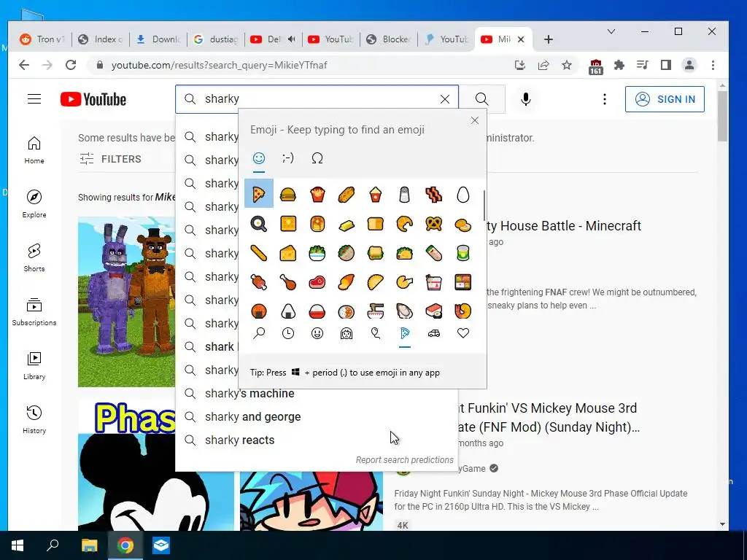Select suggestion "sharky's machine"
Screen dimensions: 747x560
317,393
